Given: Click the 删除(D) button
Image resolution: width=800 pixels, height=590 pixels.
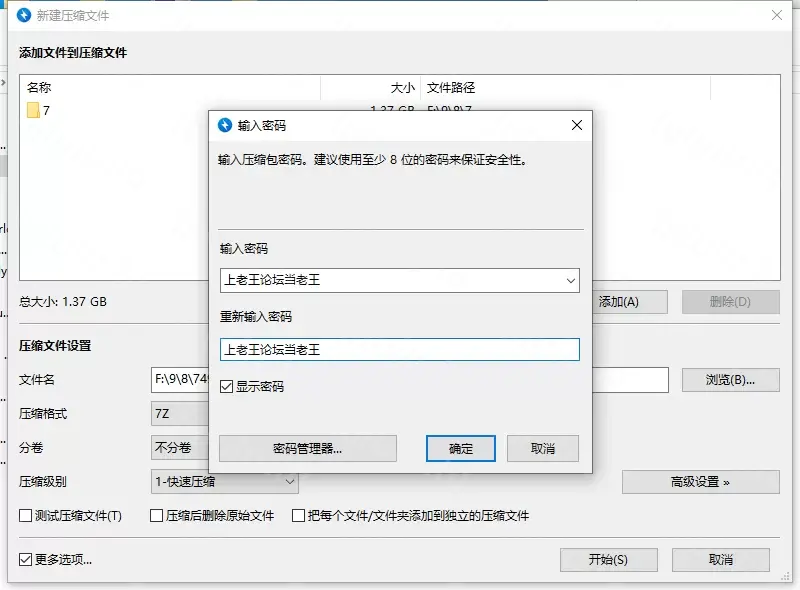Looking at the screenshot, I should tap(731, 302).
